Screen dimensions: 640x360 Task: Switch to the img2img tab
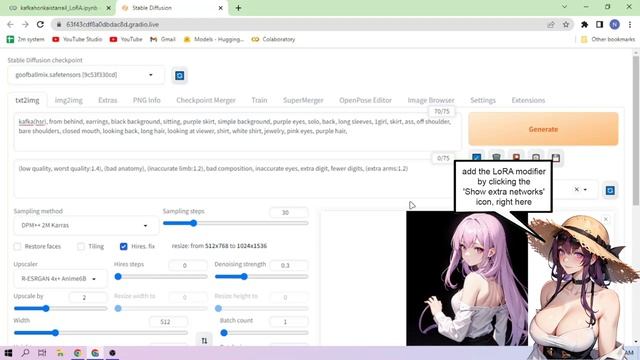coord(69,100)
